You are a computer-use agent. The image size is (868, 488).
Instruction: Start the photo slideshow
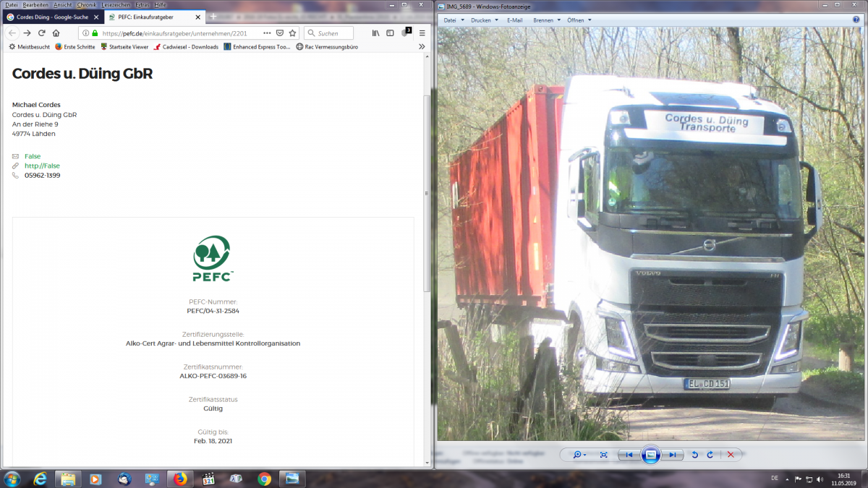tap(650, 455)
